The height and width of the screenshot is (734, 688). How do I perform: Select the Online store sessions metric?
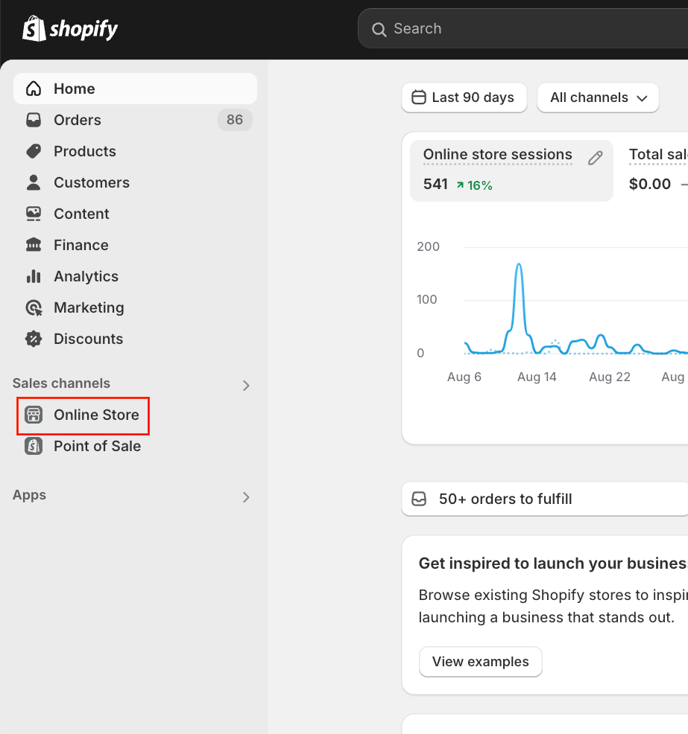pyautogui.click(x=512, y=170)
